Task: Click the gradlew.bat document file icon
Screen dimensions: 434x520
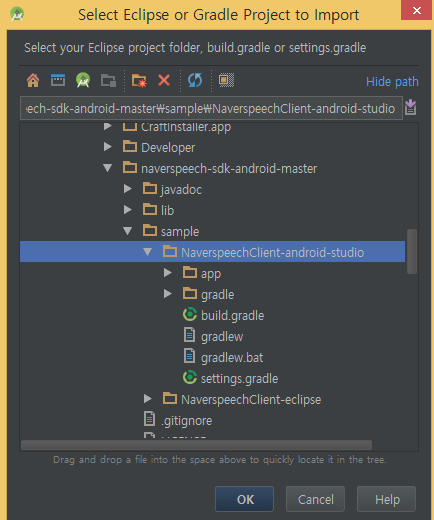Action: [x=189, y=356]
